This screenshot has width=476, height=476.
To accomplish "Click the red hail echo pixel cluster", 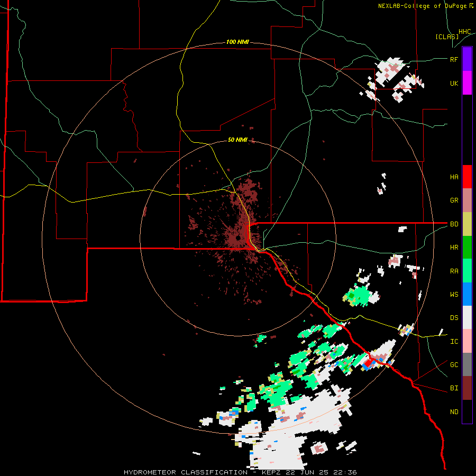I will [369, 362].
